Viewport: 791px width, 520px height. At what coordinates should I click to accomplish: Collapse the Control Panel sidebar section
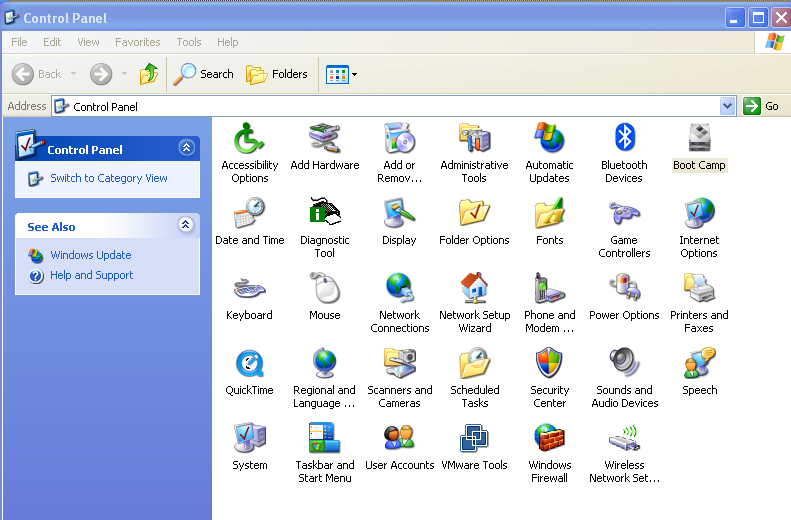[x=186, y=148]
